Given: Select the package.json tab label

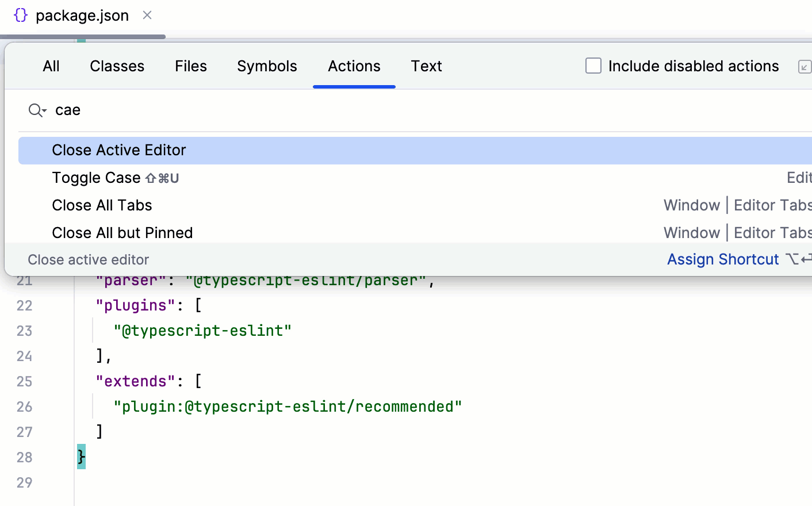Looking at the screenshot, I should click(82, 16).
